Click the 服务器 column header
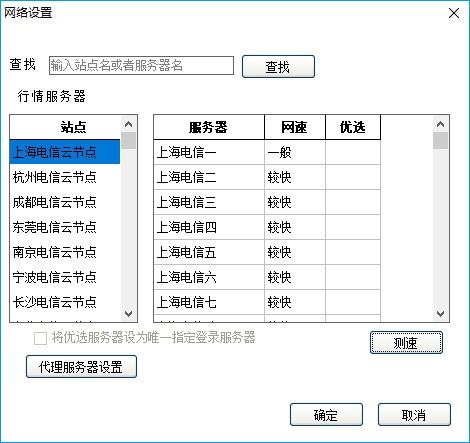470x443 pixels. tap(209, 127)
